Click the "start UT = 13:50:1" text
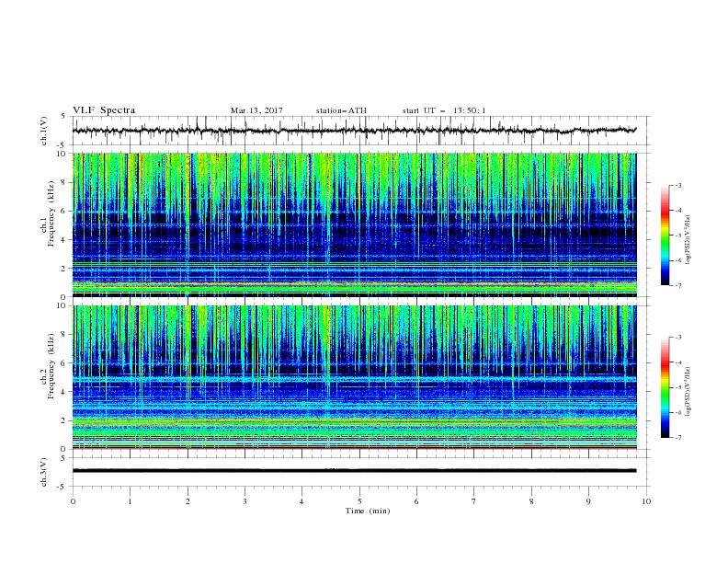 click(444, 110)
